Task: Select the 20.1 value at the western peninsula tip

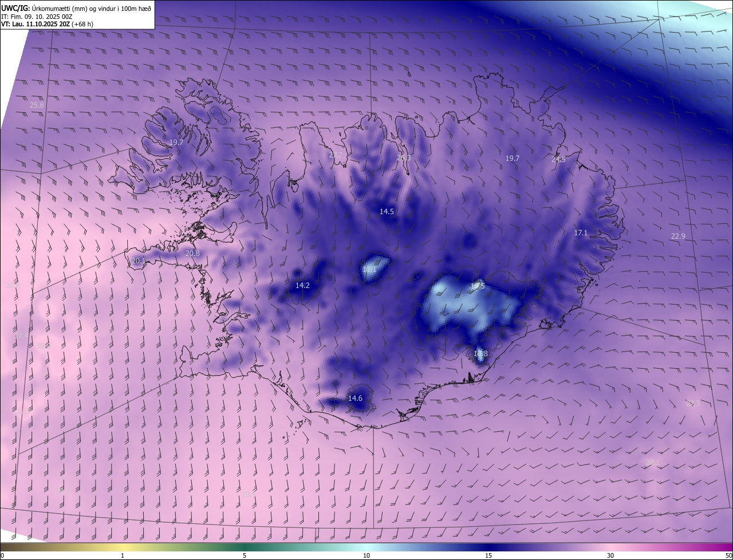Action: [138, 261]
